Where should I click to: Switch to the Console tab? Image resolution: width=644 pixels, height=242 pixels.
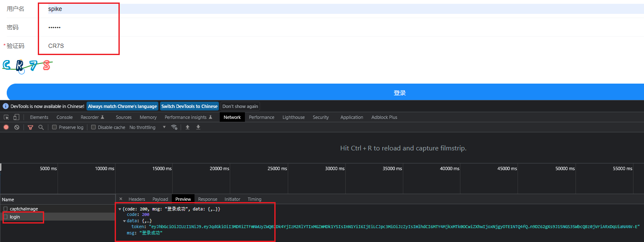point(65,117)
